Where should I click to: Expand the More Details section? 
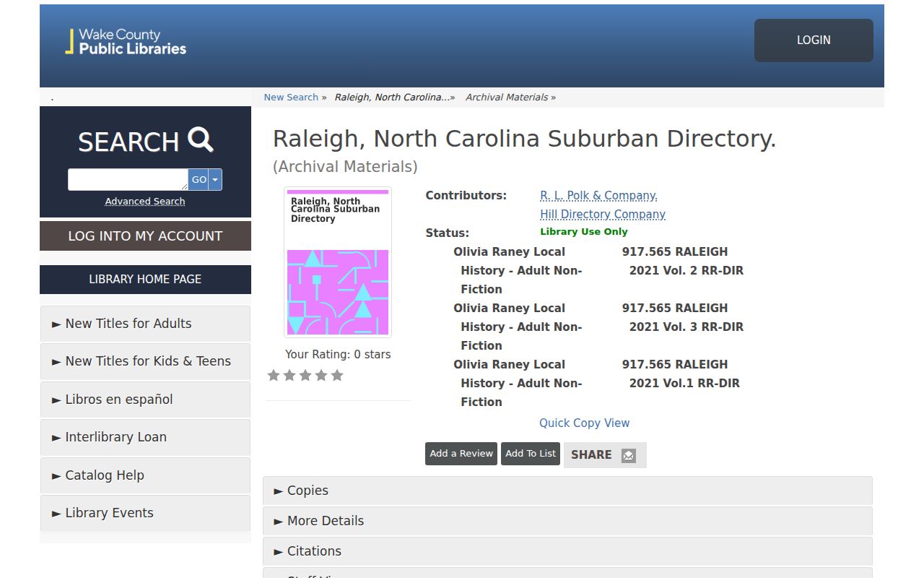[567, 521]
